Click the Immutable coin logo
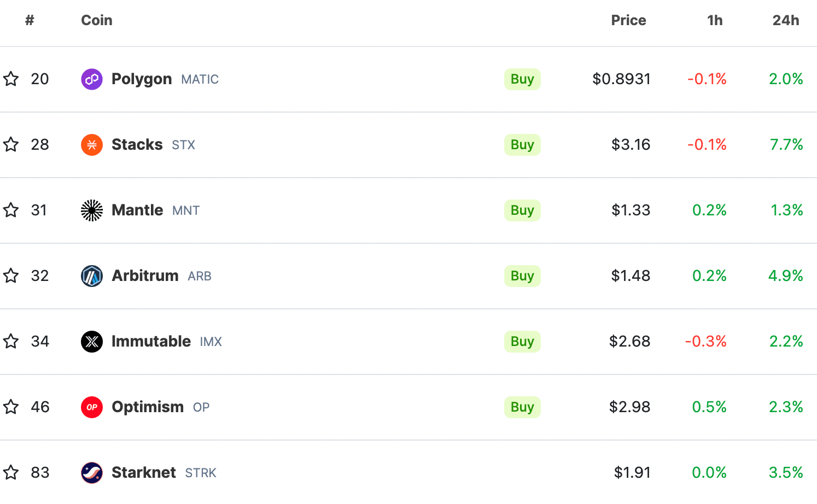The width and height of the screenshot is (817, 504). pyautogui.click(x=91, y=341)
